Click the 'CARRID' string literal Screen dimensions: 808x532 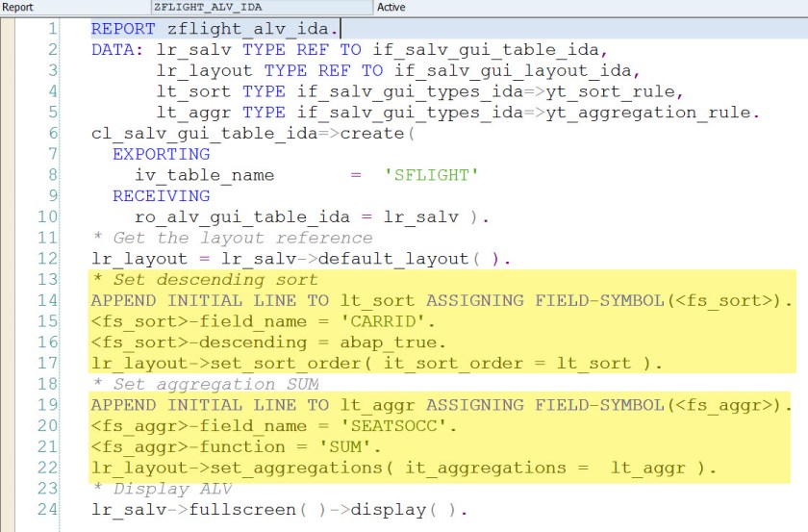click(x=384, y=321)
